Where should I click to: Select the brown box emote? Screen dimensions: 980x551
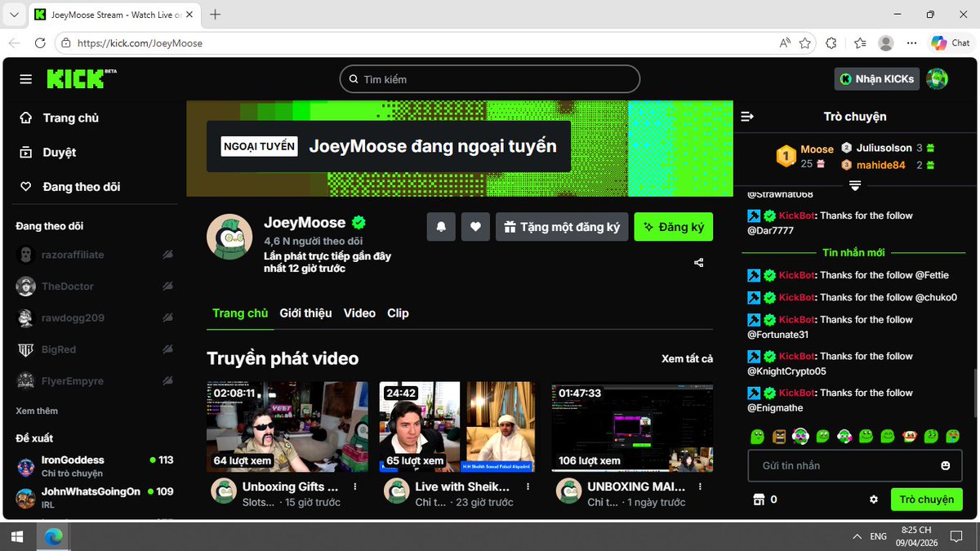(779, 437)
